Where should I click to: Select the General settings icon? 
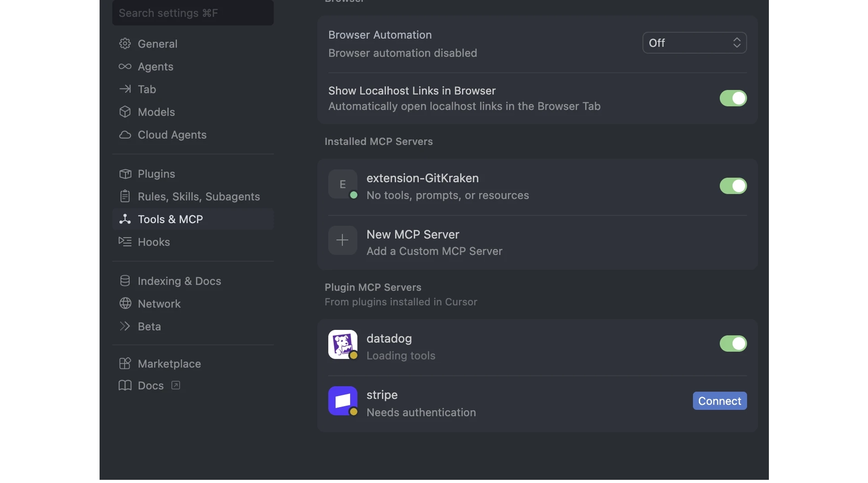[x=125, y=44]
